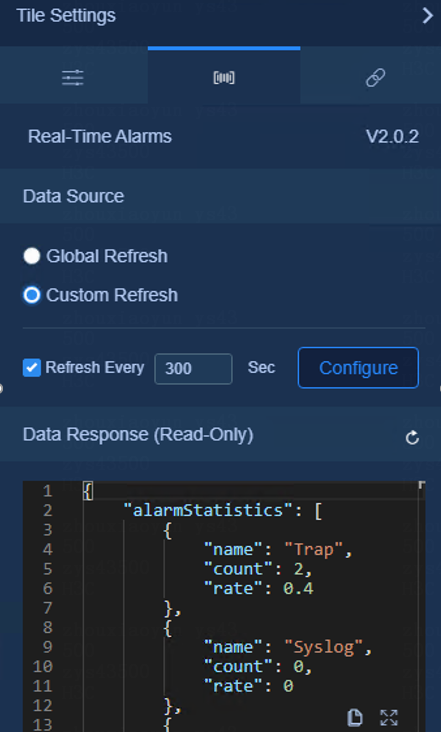Expand the code viewer to fullscreen
The width and height of the screenshot is (441, 732).
tap(389, 718)
